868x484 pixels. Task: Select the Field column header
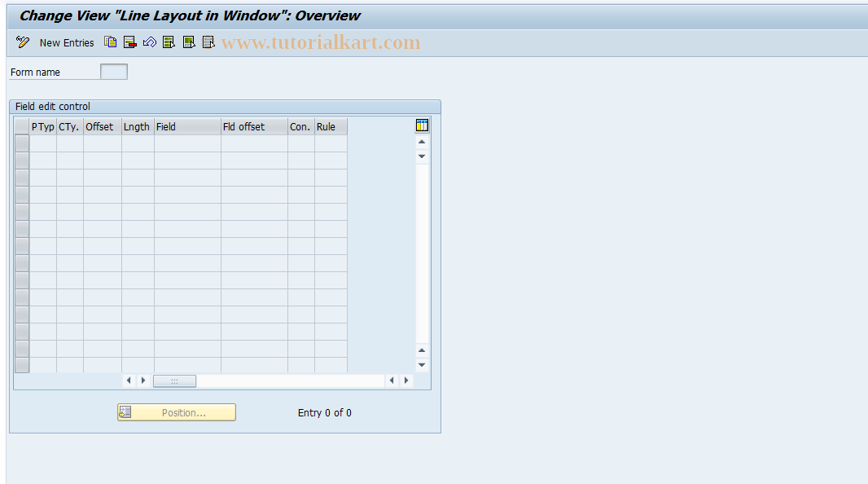click(187, 127)
